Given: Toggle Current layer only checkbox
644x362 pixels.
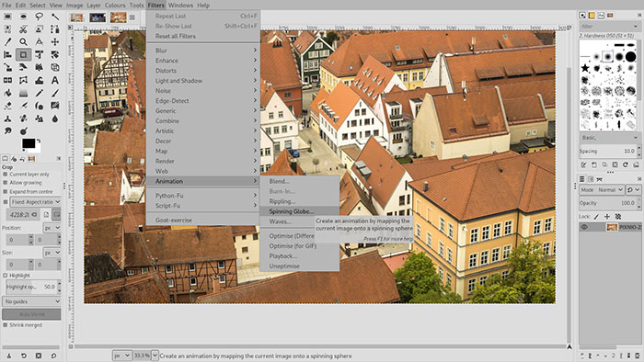Looking at the screenshot, I should click(6, 175).
